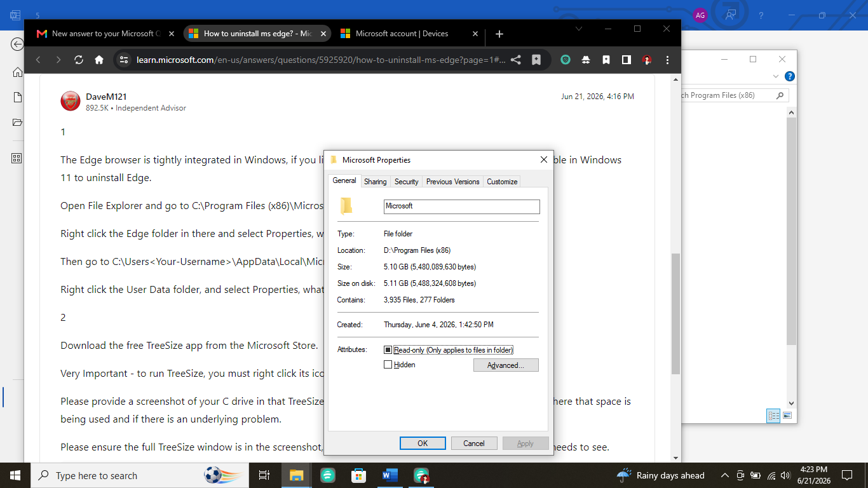Click File Explorer scrollbar down arrow
Image resolution: width=868 pixels, height=488 pixels.
[791, 403]
